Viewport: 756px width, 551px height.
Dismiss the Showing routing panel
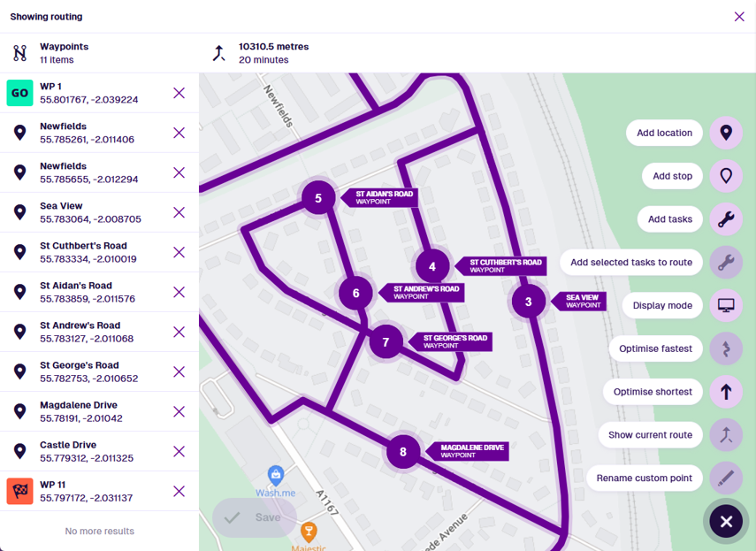pyautogui.click(x=739, y=16)
